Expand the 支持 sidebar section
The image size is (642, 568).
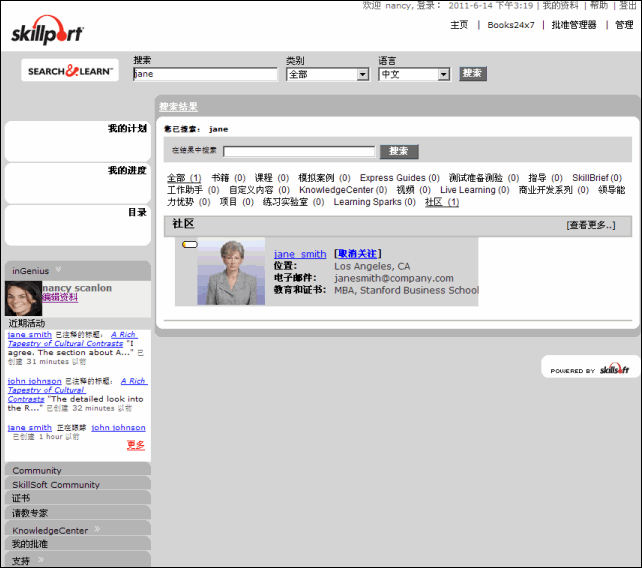(41, 559)
